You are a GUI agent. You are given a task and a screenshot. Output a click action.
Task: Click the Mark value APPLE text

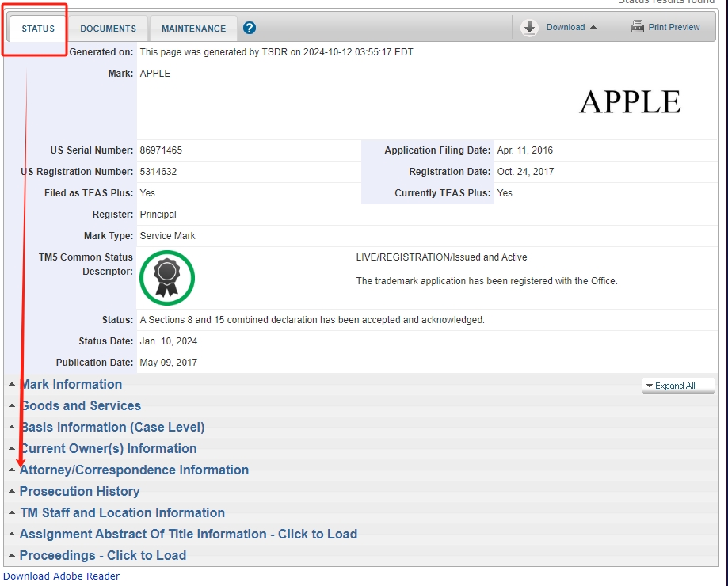coord(155,74)
